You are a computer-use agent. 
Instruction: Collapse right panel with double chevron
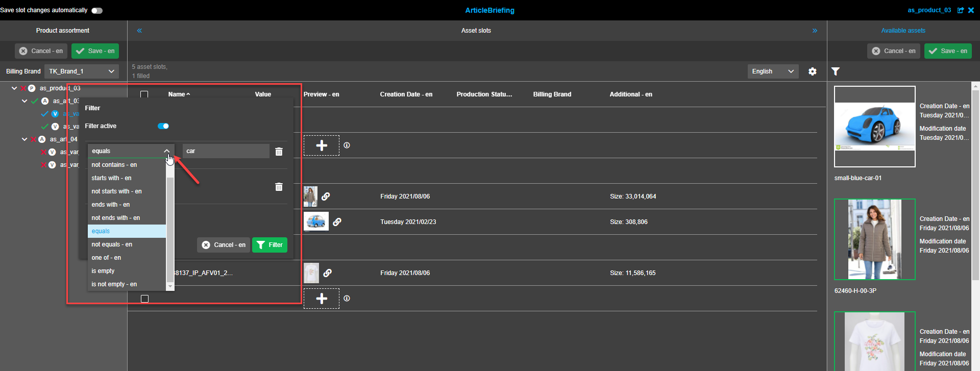[x=815, y=31]
